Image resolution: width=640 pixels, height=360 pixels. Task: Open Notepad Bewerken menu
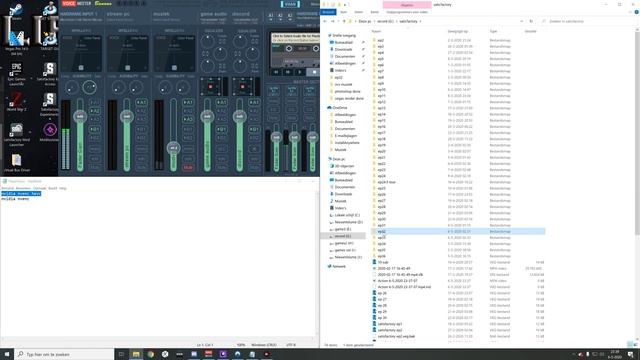point(23,188)
